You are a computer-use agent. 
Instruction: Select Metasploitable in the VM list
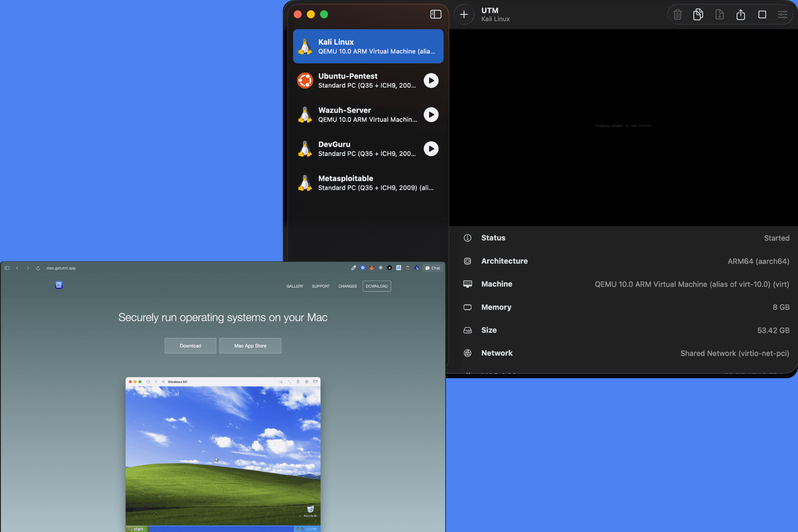(x=368, y=183)
